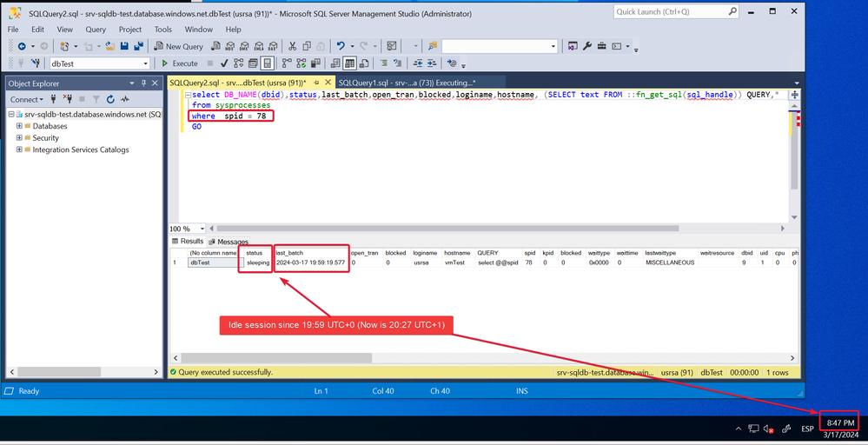
Task: Click Decrease Indent icon
Action: tap(418, 63)
